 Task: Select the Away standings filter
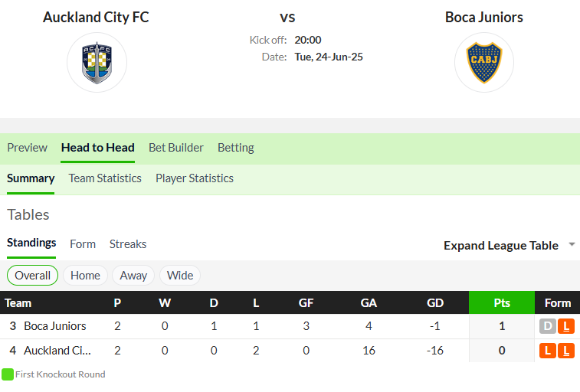pyautogui.click(x=133, y=276)
